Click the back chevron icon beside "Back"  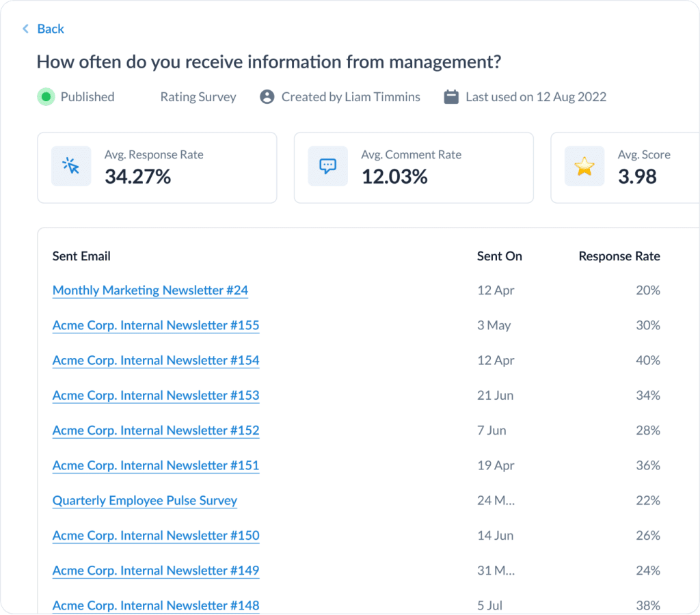24,29
